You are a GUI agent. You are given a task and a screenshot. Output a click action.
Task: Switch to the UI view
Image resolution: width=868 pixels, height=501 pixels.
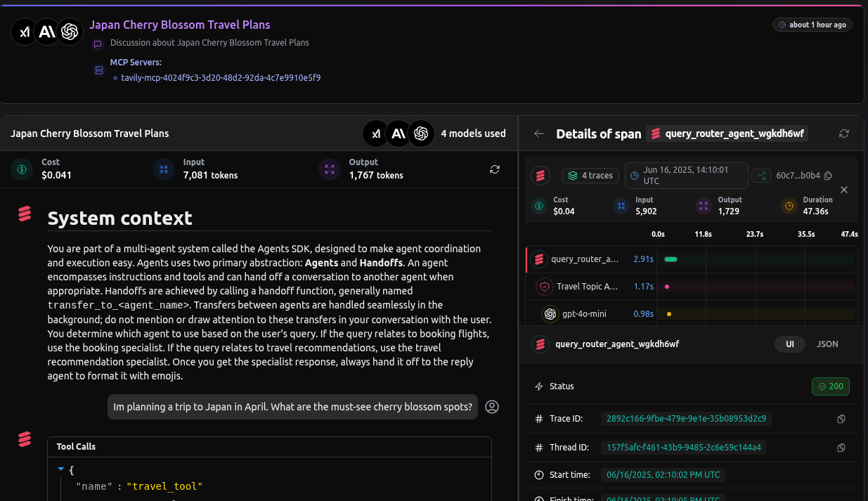pos(790,344)
